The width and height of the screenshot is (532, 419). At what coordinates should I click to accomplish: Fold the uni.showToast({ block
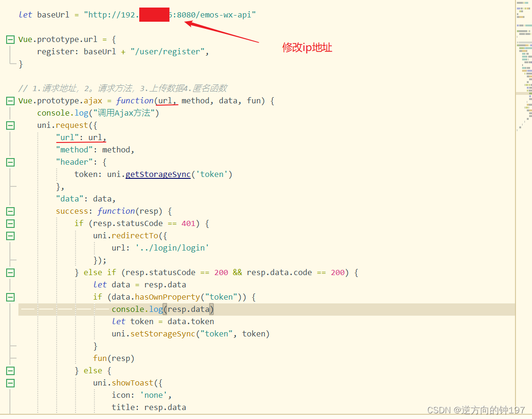point(10,383)
